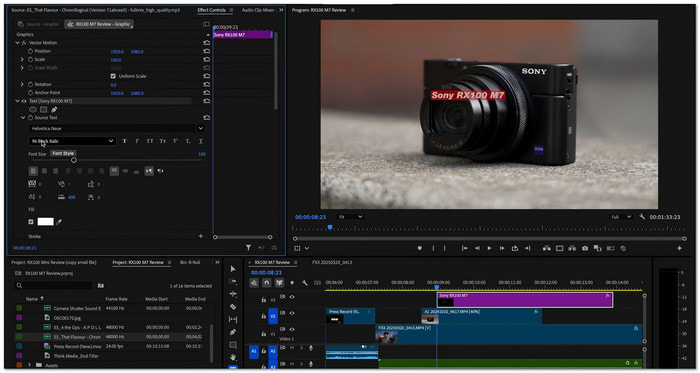Image resolution: width=700 pixels, height=373 pixels.
Task: Go to In point in Program monitor
Action: tap(465, 248)
